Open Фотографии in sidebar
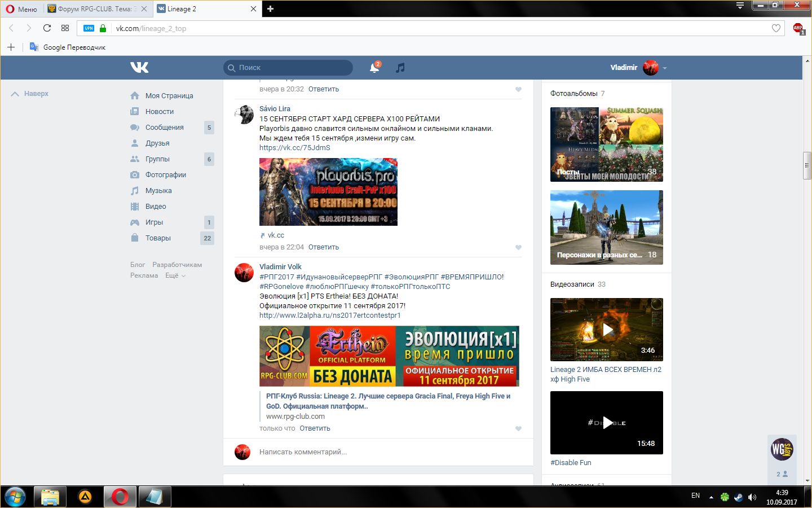The image size is (812, 508). (165, 175)
